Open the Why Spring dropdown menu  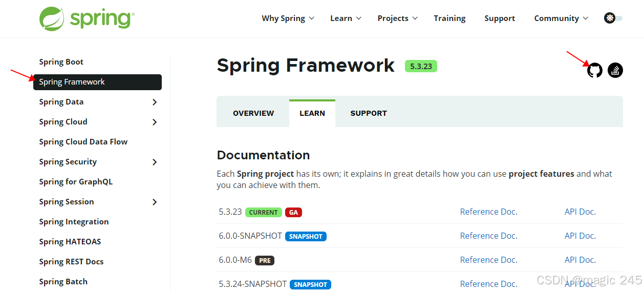288,18
